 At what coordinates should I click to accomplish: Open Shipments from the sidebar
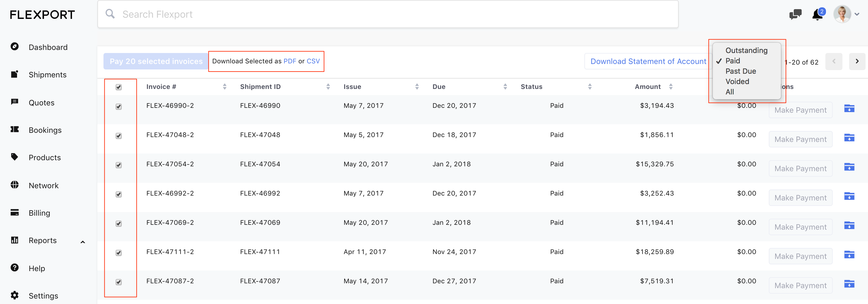pyautogui.click(x=47, y=75)
